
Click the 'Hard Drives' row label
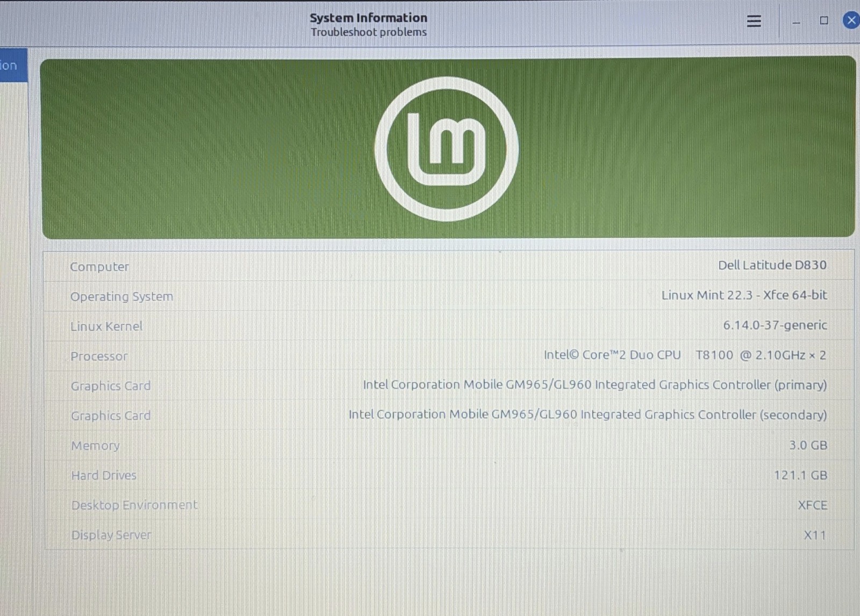[x=104, y=475]
